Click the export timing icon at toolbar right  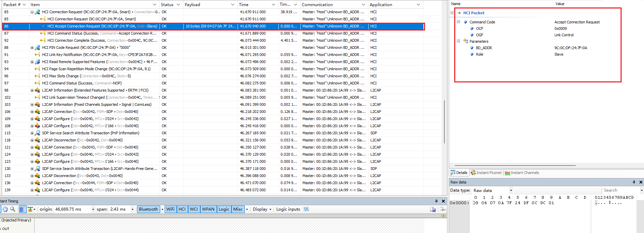[433, 209]
